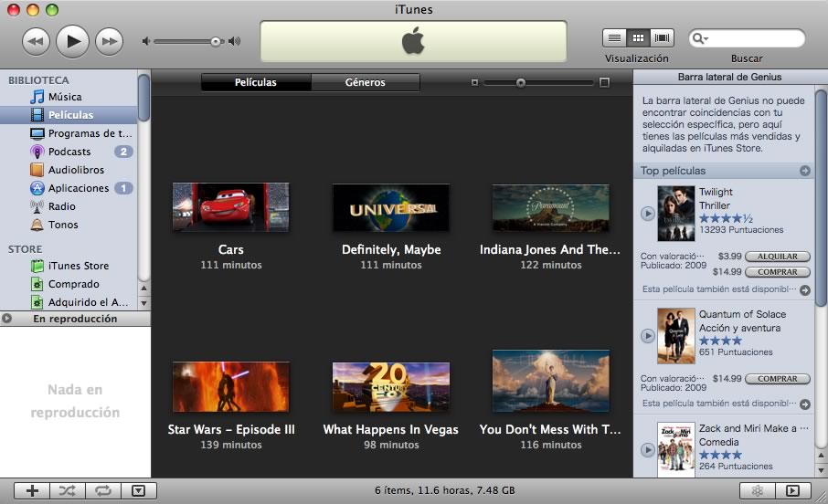
Task: Genius sidebar scroll down arrow
Action: pos(821,470)
